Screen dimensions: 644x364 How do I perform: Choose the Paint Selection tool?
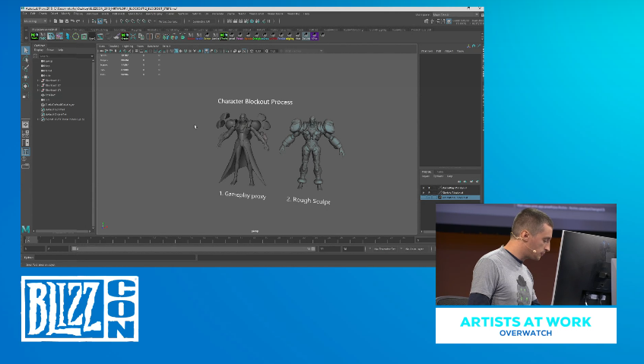25,68
